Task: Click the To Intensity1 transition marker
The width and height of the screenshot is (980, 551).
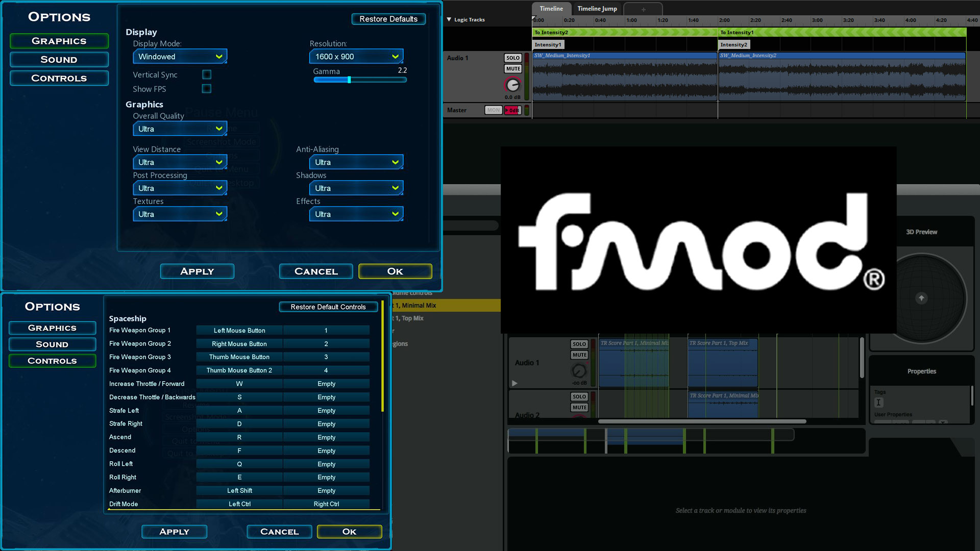Action: pos(842,32)
